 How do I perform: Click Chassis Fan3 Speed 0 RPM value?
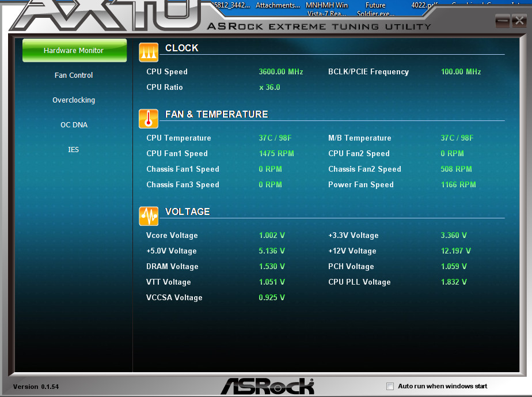pos(270,185)
